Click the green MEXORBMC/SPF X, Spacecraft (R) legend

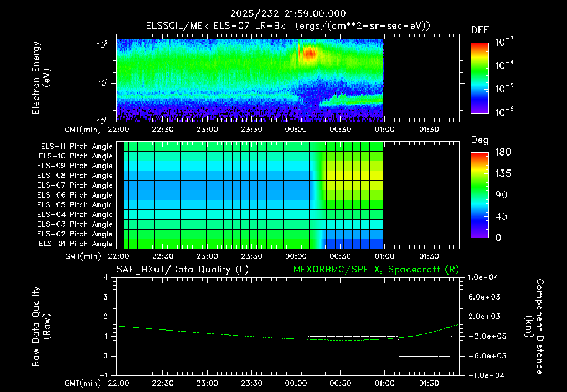376,270
